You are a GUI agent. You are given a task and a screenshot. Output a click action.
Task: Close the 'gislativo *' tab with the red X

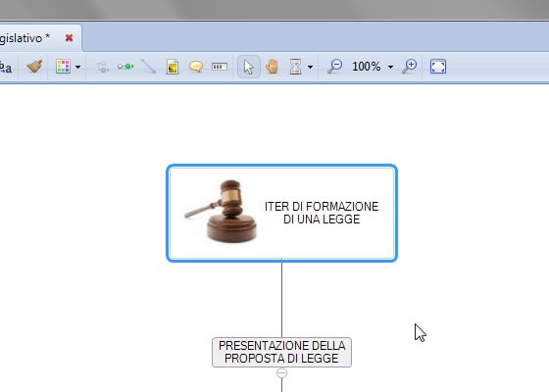click(69, 38)
